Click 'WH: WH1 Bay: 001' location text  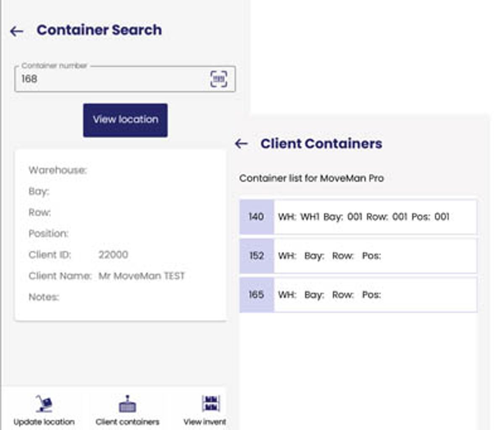tap(320, 217)
